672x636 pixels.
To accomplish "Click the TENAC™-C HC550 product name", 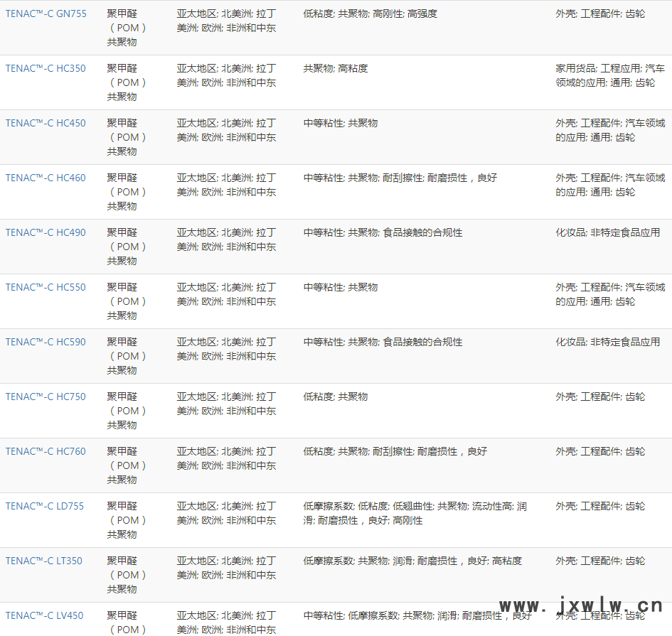I will coord(46,287).
